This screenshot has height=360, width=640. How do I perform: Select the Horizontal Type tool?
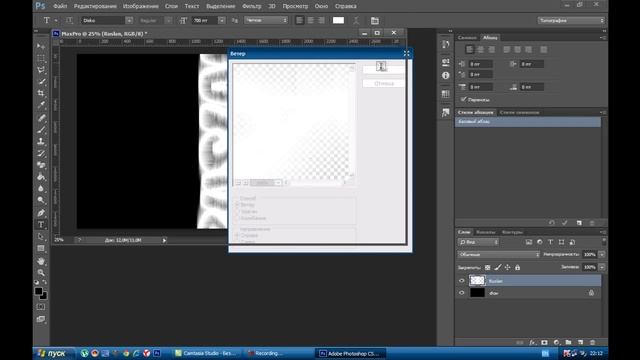[x=41, y=224]
